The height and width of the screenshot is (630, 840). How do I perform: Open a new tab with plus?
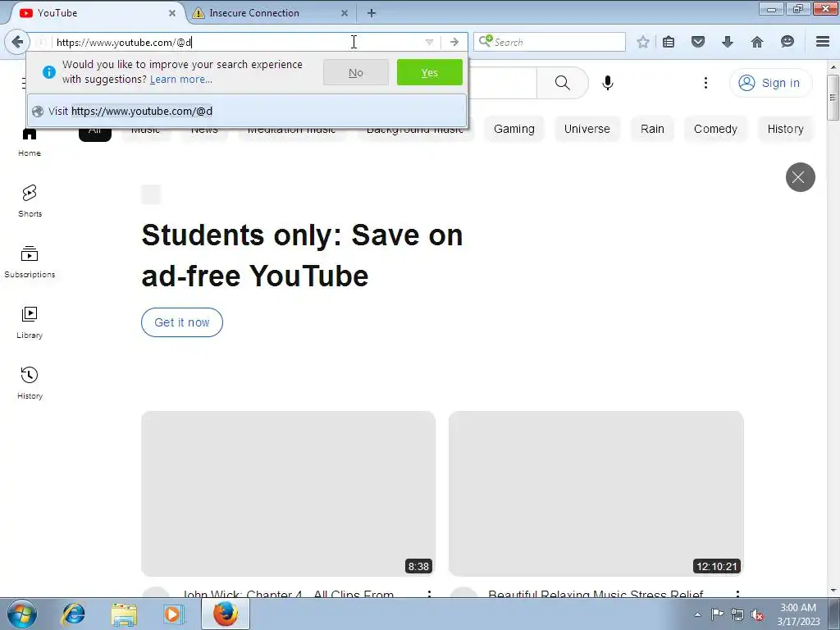[x=372, y=13]
